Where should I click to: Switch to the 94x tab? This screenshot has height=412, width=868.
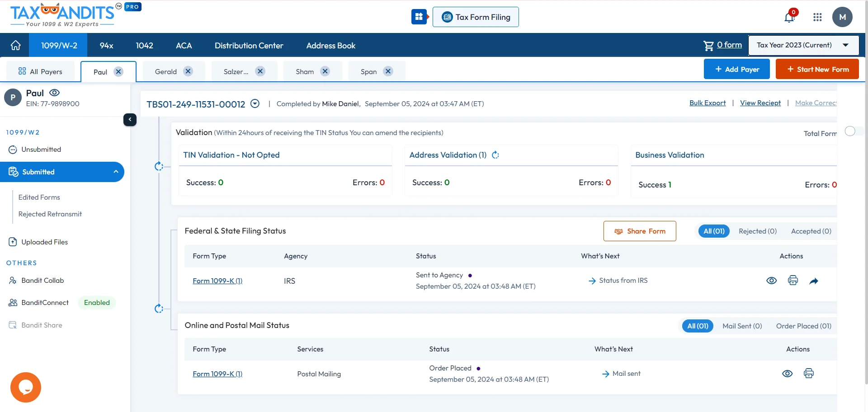tap(106, 45)
